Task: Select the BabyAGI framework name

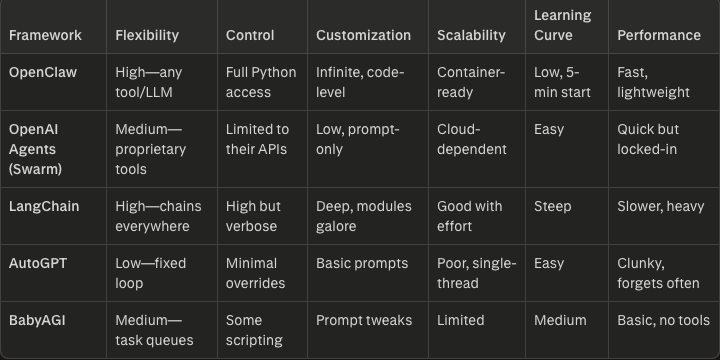Action: (37, 321)
